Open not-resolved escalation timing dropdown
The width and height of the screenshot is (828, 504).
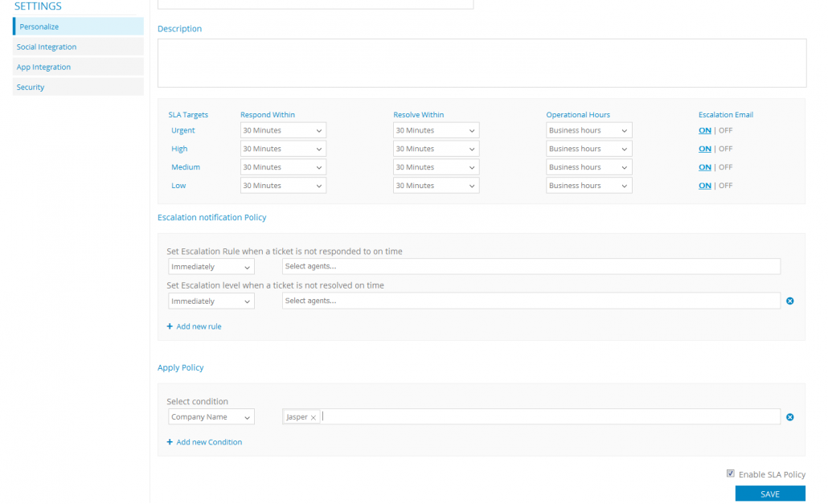tap(211, 301)
